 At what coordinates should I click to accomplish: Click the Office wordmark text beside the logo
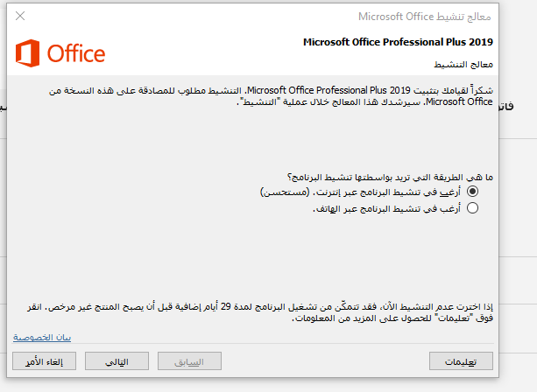click(76, 53)
